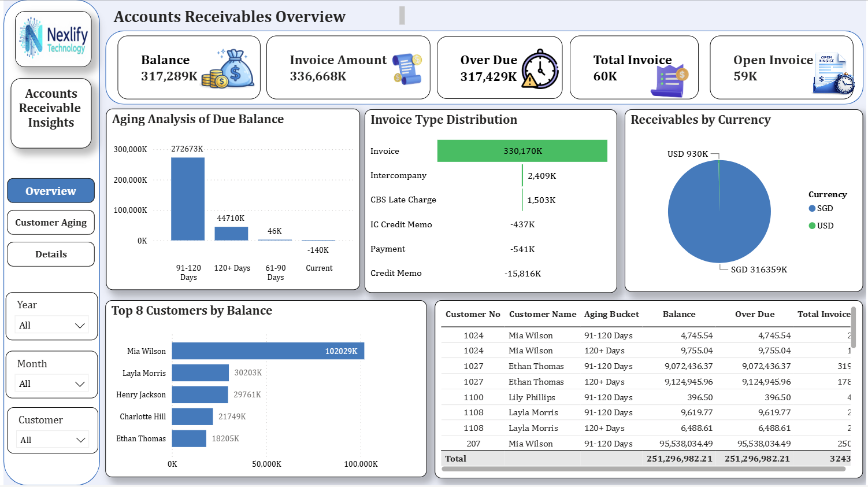Click balance cell 9,124,945.96
Viewport: 868px width, 487px height.
(x=688, y=382)
